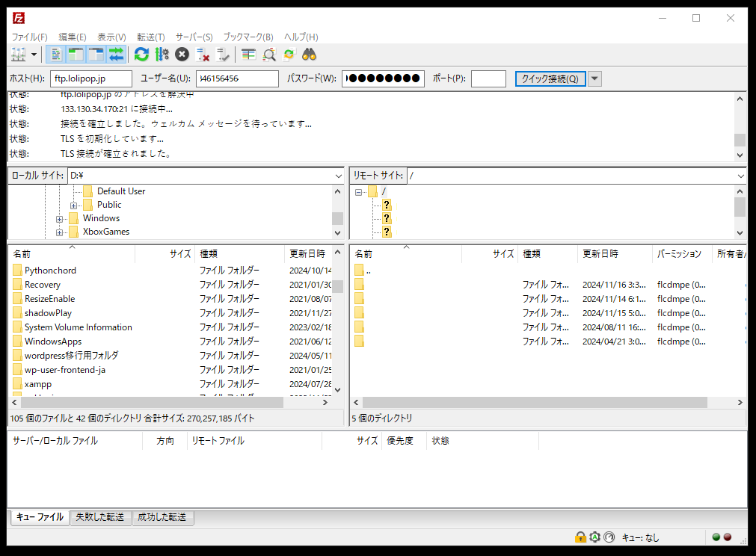Search for files with binoculars icon
The height and width of the screenshot is (556, 756).
[x=310, y=55]
